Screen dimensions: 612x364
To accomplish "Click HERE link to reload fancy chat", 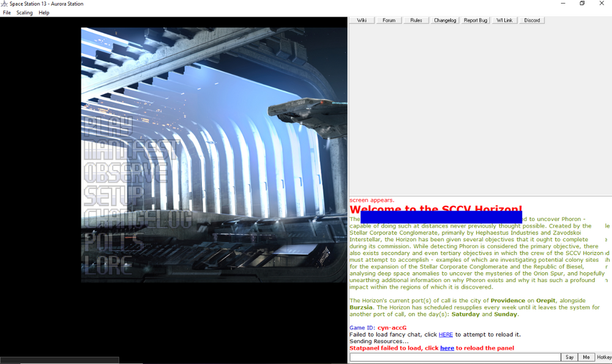I will coord(446,335).
